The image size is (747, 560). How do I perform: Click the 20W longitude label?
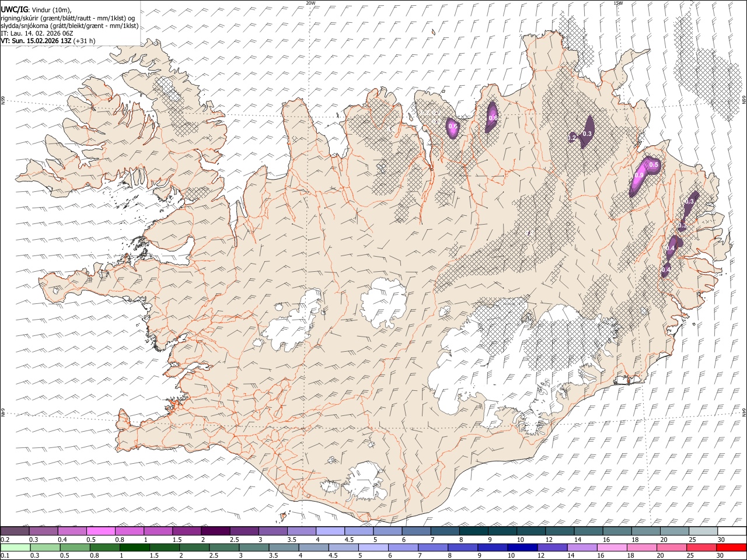coord(310,3)
